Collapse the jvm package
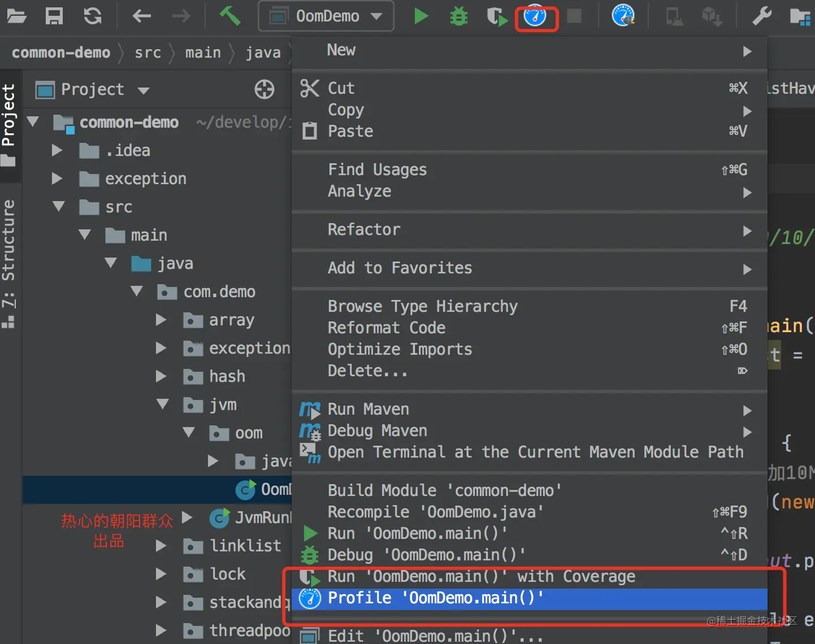815x644 pixels. 163,404
